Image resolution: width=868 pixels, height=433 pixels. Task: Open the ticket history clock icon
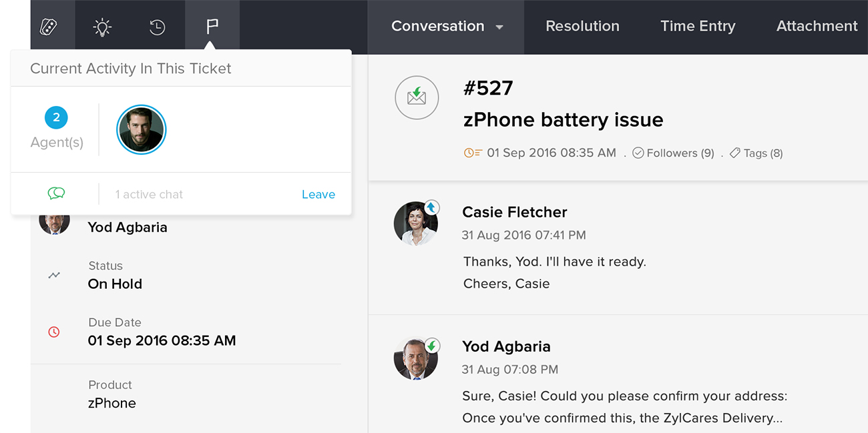pyautogui.click(x=157, y=27)
